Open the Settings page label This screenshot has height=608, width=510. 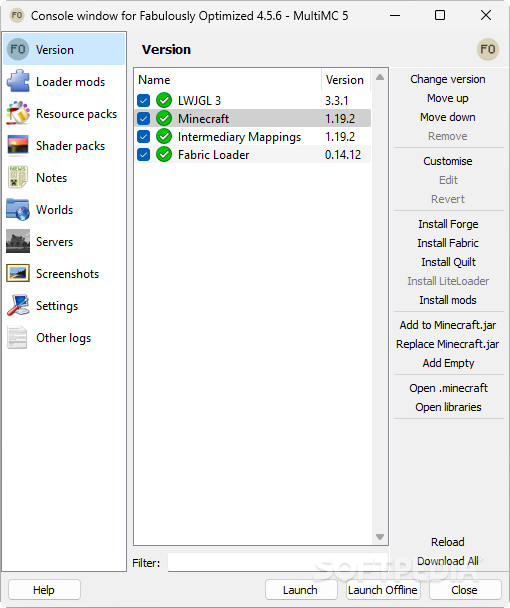(x=57, y=306)
